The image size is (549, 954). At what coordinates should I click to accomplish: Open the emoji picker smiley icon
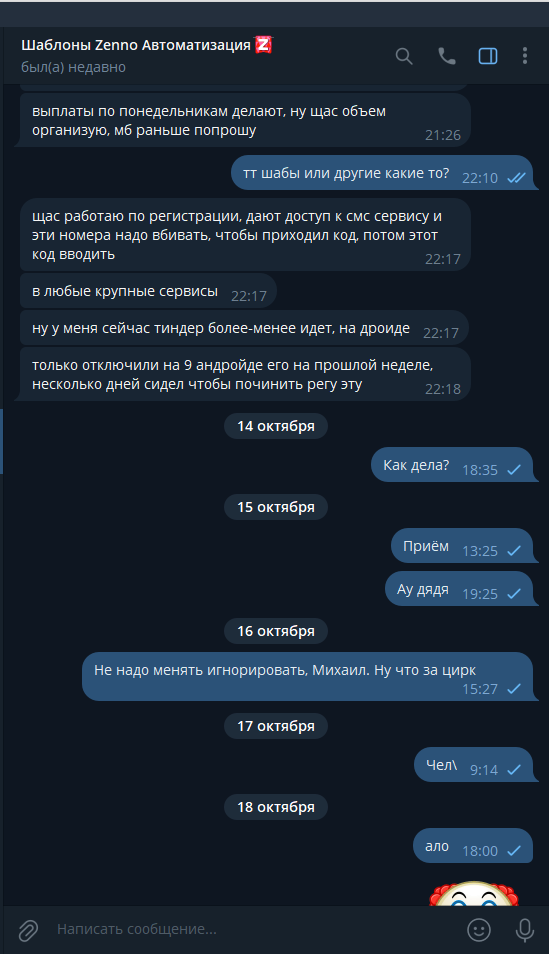(x=479, y=929)
